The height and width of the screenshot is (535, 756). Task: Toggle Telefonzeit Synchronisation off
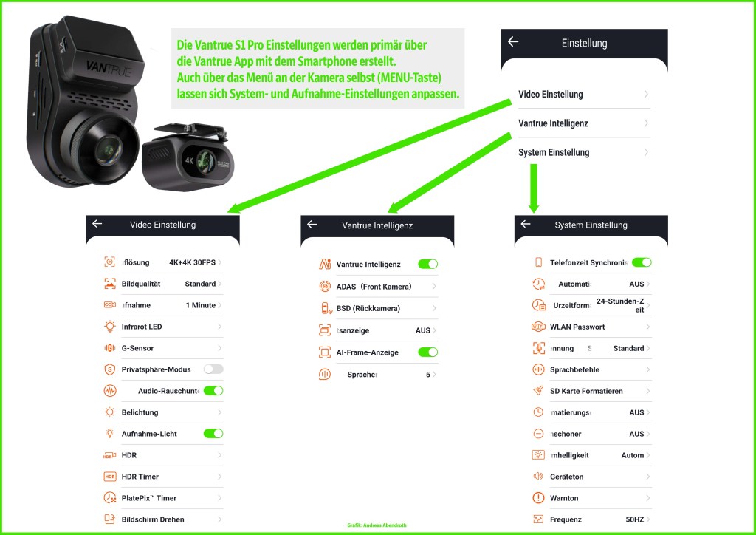[642, 262]
